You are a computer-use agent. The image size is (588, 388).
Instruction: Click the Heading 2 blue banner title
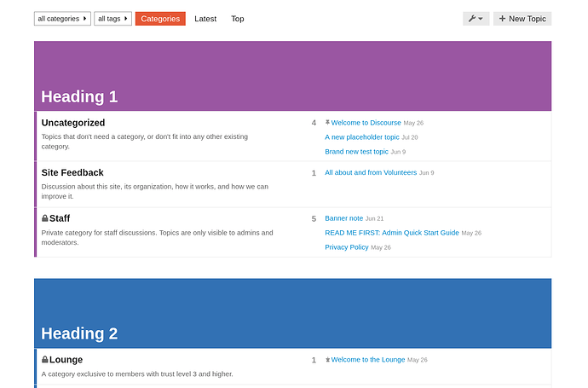point(79,333)
